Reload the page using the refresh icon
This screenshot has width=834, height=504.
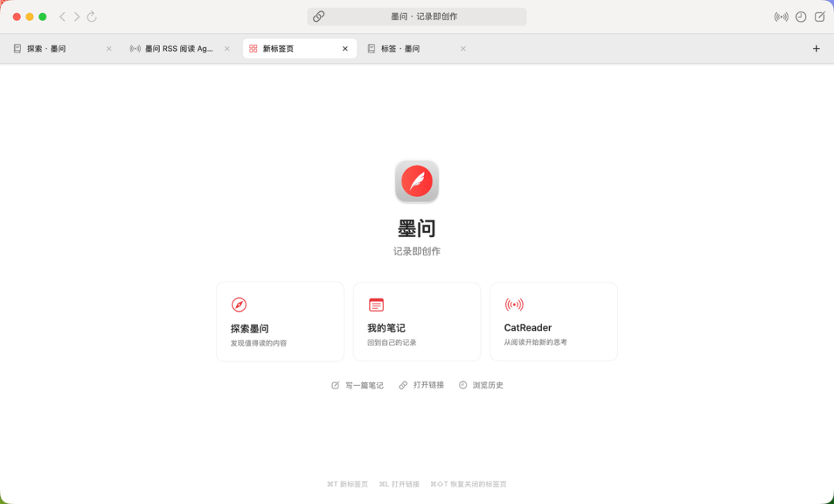coord(91,16)
